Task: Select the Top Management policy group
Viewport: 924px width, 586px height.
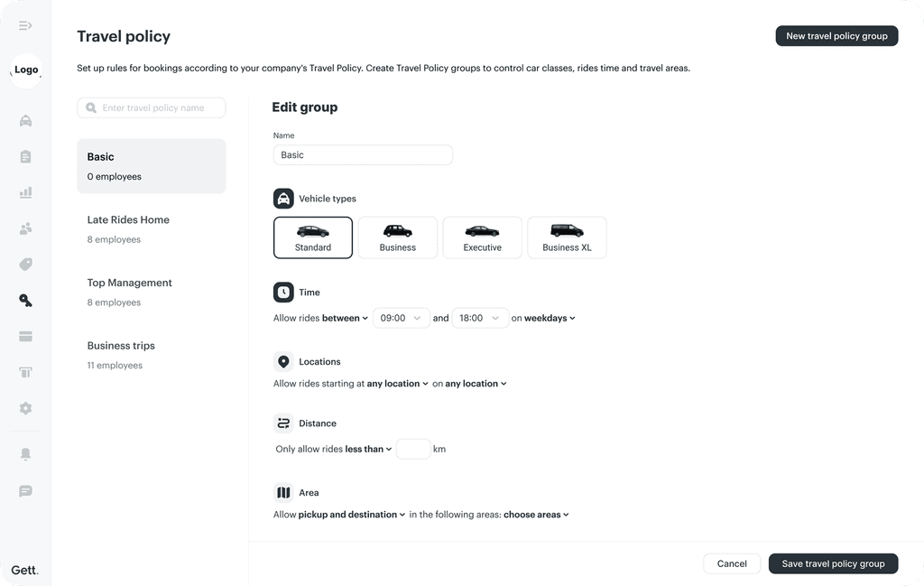Action: tap(152, 292)
